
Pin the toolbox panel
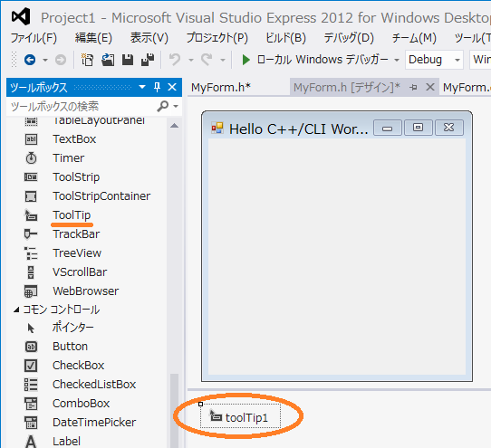[158, 87]
